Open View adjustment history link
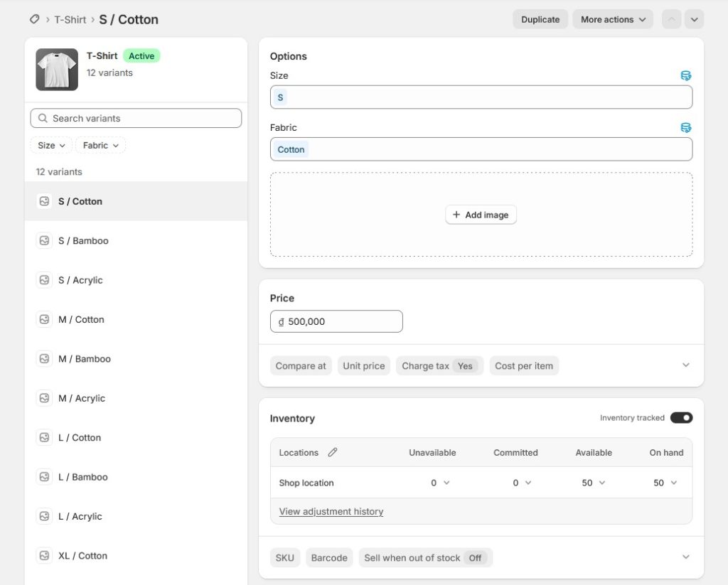Viewport: 728px width, 585px height. [x=331, y=512]
